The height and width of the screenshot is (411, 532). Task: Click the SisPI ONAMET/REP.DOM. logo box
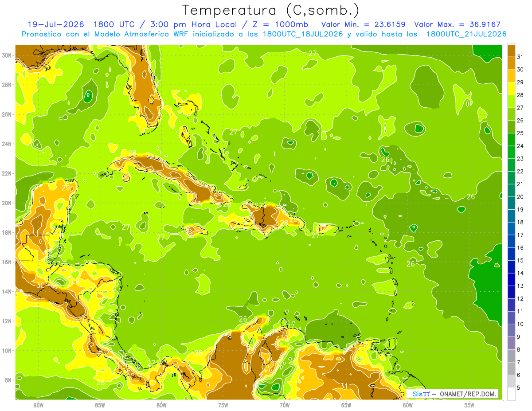[x=452, y=394]
